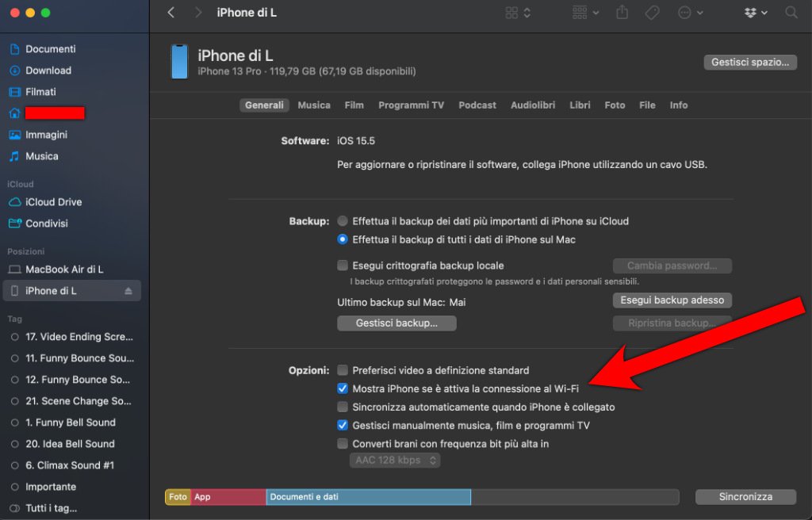Click the Search magnifier icon
The width and height of the screenshot is (812, 520).
click(791, 13)
